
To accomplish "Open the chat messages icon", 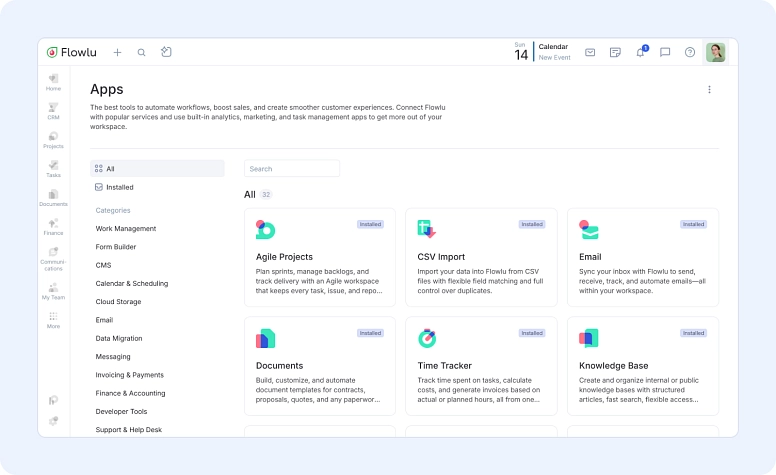I will click(x=665, y=52).
